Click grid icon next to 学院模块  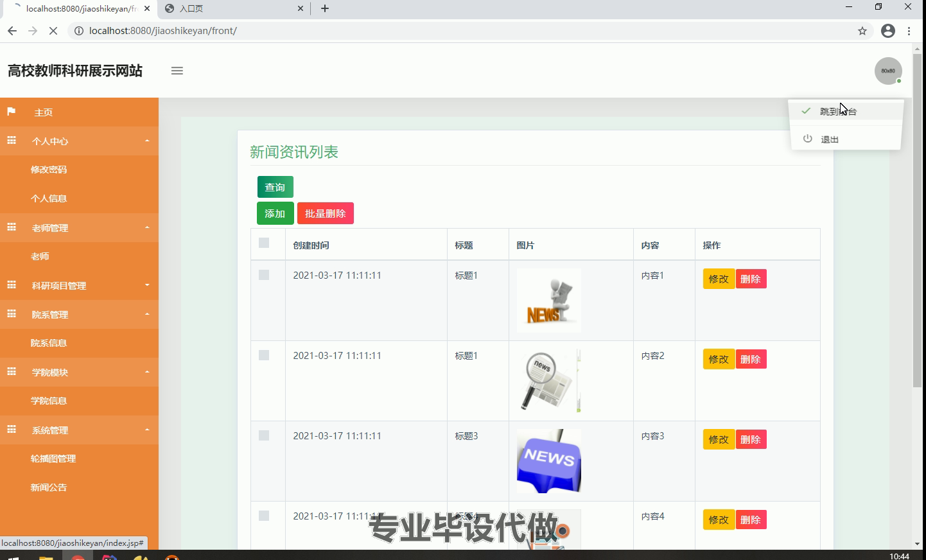tap(12, 371)
